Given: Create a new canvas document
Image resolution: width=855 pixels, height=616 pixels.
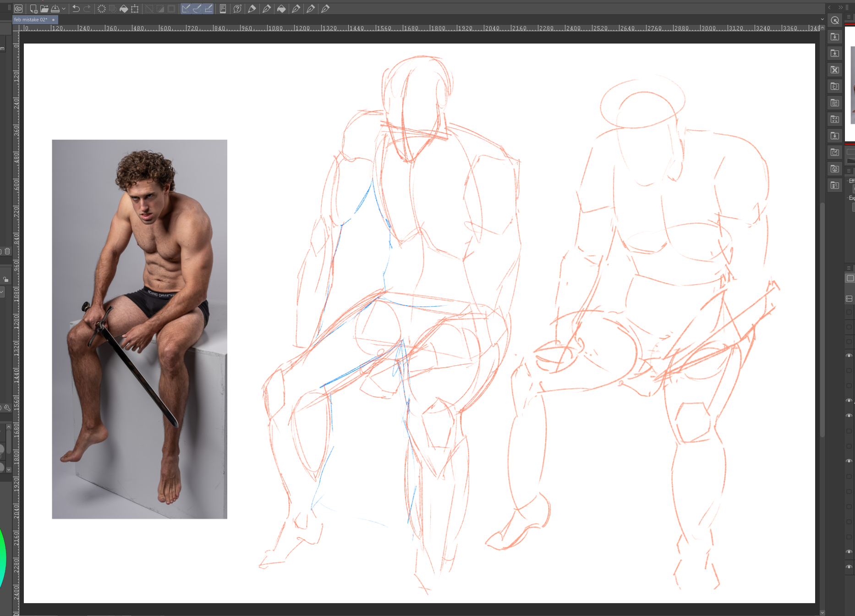Looking at the screenshot, I should (33, 9).
